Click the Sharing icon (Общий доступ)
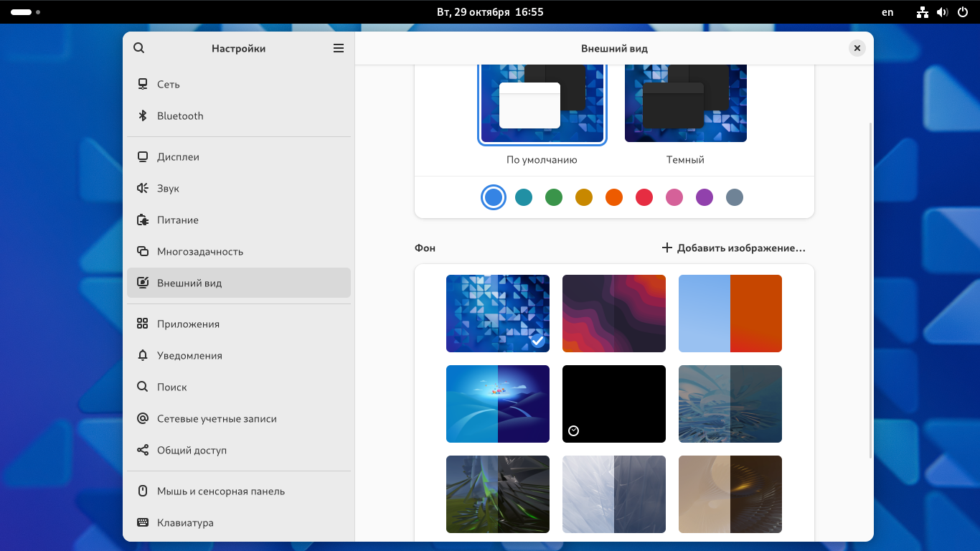This screenshot has width=980, height=551. [142, 450]
